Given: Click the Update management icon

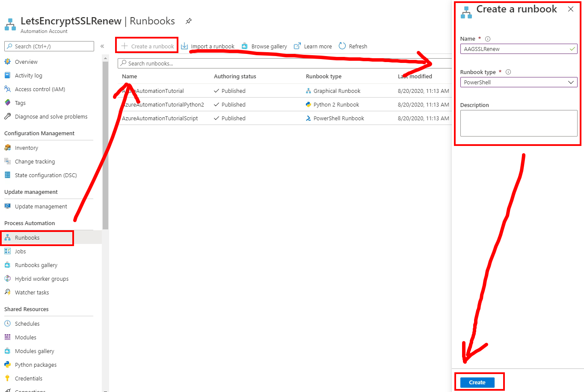Looking at the screenshot, I should coord(7,206).
